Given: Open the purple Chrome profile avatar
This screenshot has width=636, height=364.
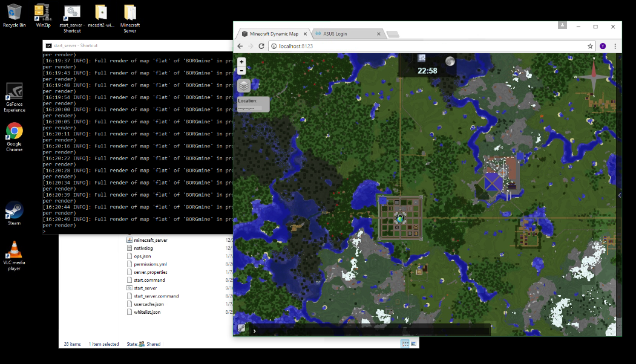Looking at the screenshot, I should (x=603, y=46).
